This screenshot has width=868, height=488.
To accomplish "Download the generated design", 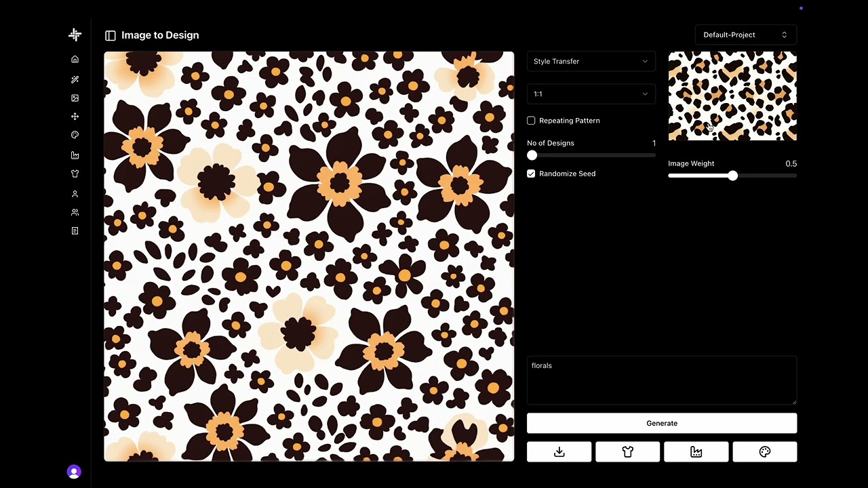I will click(559, 452).
